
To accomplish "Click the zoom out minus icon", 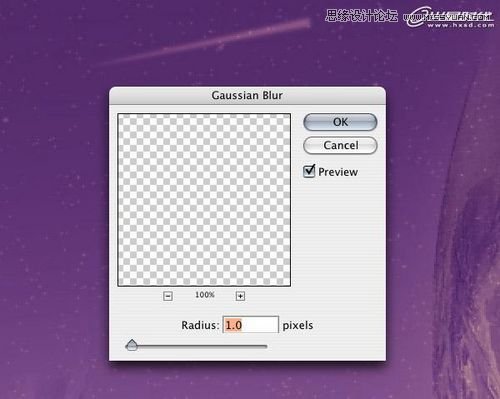I will click(x=168, y=296).
